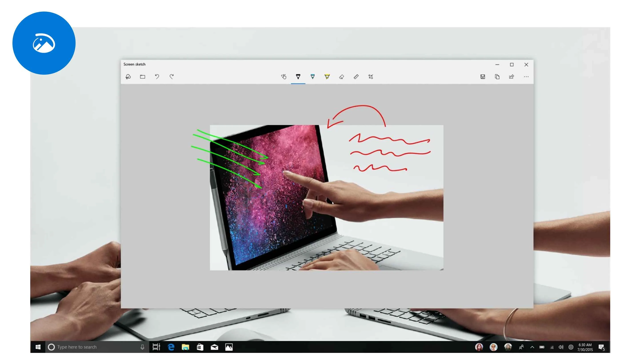Select the crop tool

pos(370,77)
